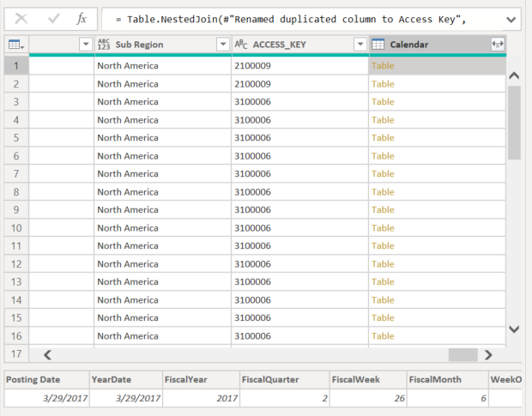Select row number 5 header
The width and height of the screenshot is (532, 416).
pos(16,138)
